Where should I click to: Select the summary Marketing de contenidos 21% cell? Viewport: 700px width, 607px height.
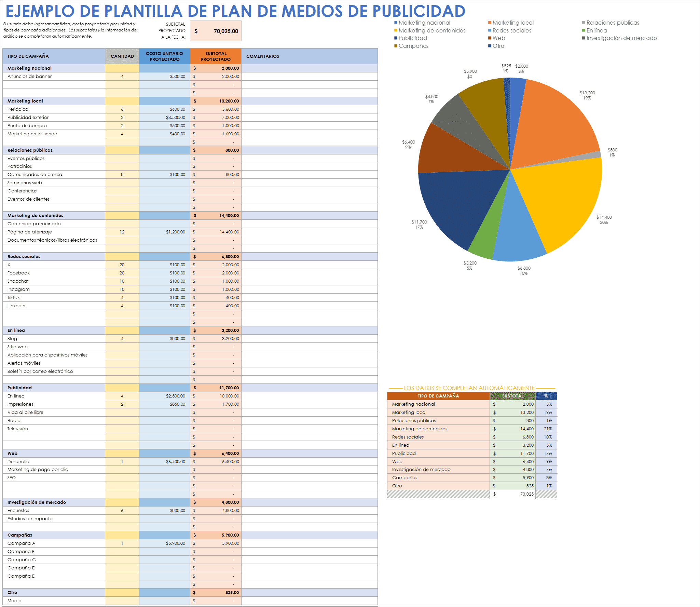coord(546,429)
